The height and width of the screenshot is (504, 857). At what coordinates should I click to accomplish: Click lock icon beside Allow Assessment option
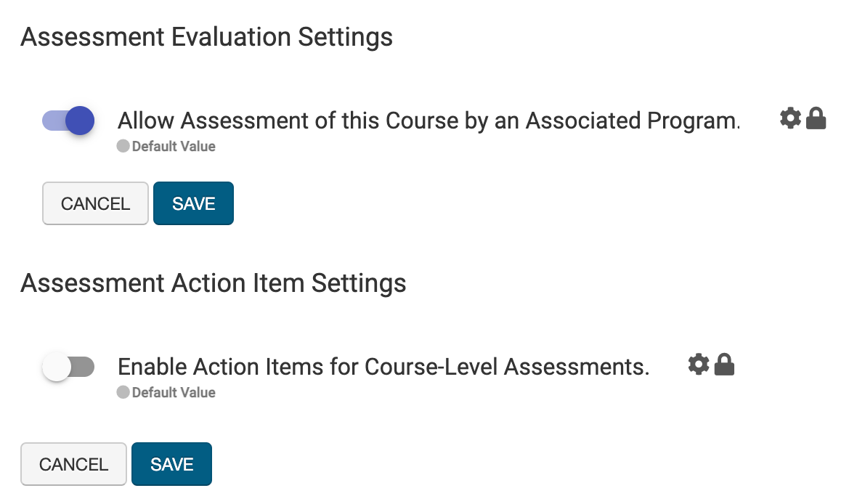click(x=816, y=118)
